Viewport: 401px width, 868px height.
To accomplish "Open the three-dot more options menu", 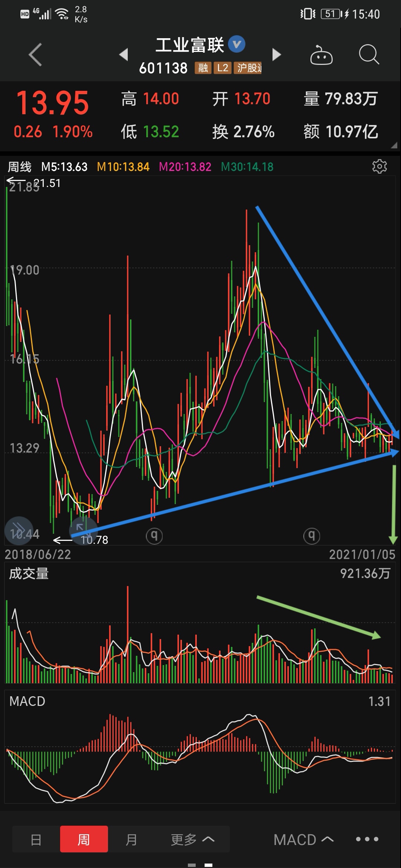I will click(x=367, y=839).
